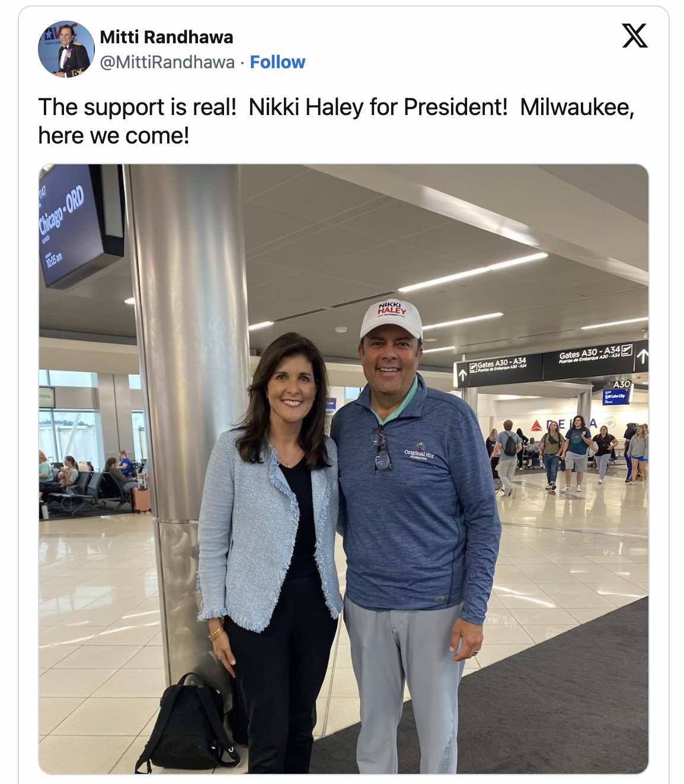Follow Mitti Randhawa
Screen dimensions: 684x784
pyautogui.click(x=277, y=62)
